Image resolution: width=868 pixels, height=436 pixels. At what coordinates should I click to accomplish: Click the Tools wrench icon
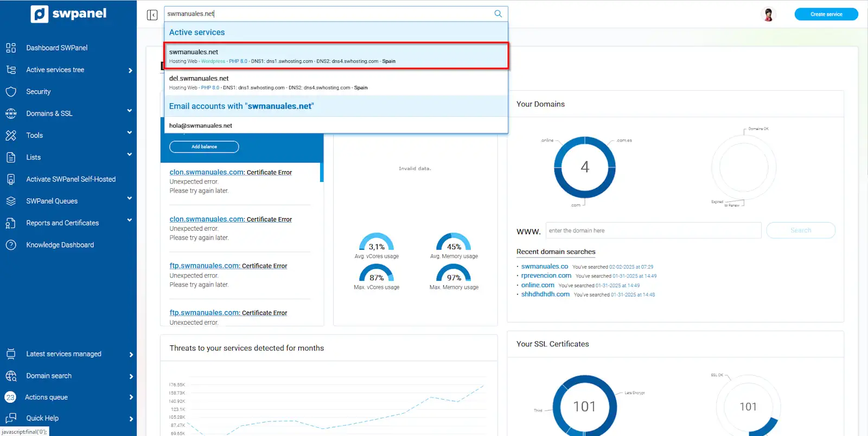pyautogui.click(x=11, y=135)
